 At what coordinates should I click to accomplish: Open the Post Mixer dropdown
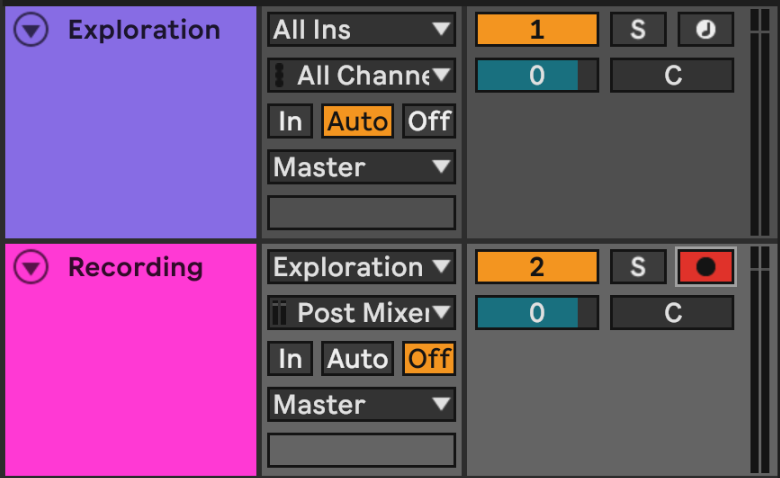[361, 313]
